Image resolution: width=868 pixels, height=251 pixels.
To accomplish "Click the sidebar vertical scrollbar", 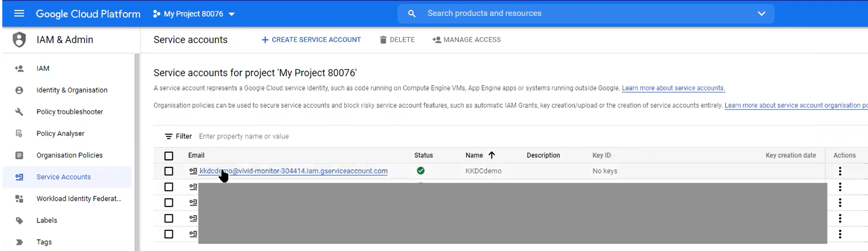I will (x=137, y=152).
